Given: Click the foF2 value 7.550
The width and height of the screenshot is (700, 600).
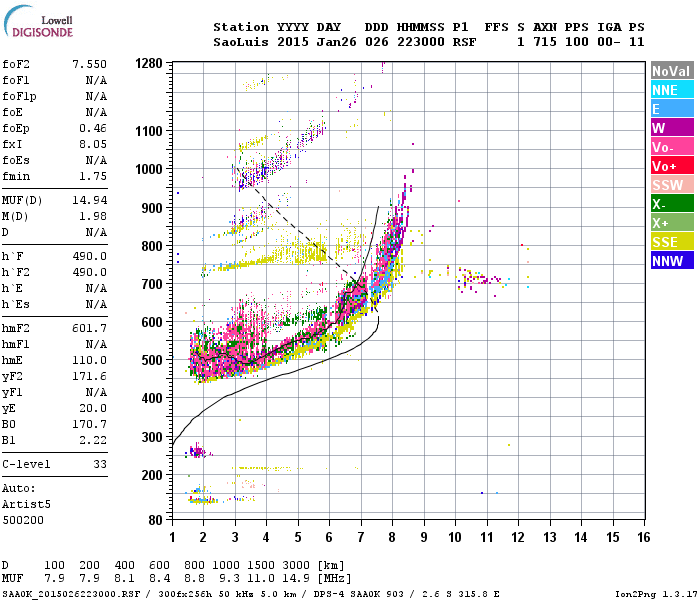Looking at the screenshot, I should [89, 64].
